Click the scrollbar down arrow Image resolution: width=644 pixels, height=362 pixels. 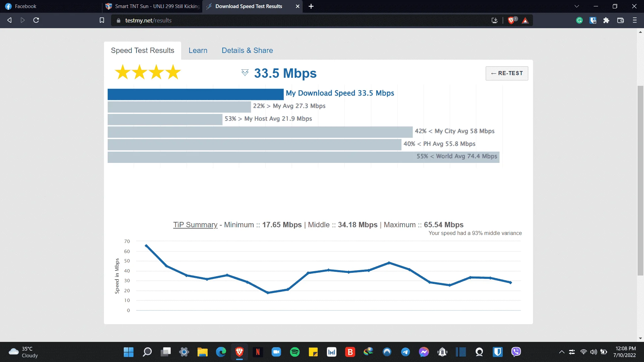coord(640,338)
